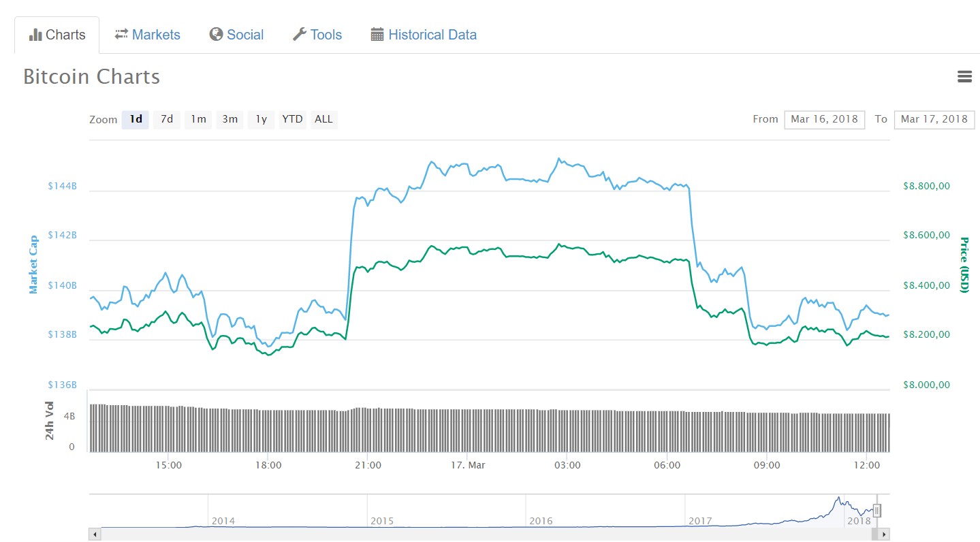Click the exchange arrows icon beside Markets
The width and height of the screenshot is (980, 542).
(121, 34)
